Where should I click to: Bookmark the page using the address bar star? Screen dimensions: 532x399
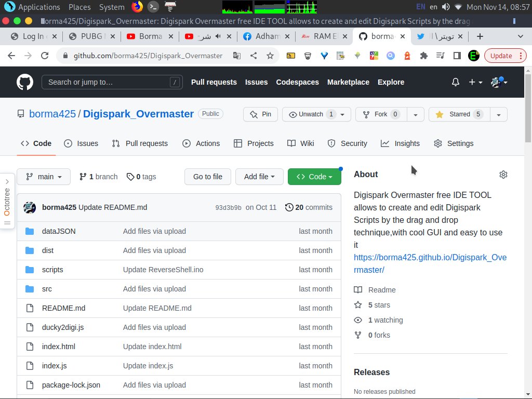[x=270, y=56]
